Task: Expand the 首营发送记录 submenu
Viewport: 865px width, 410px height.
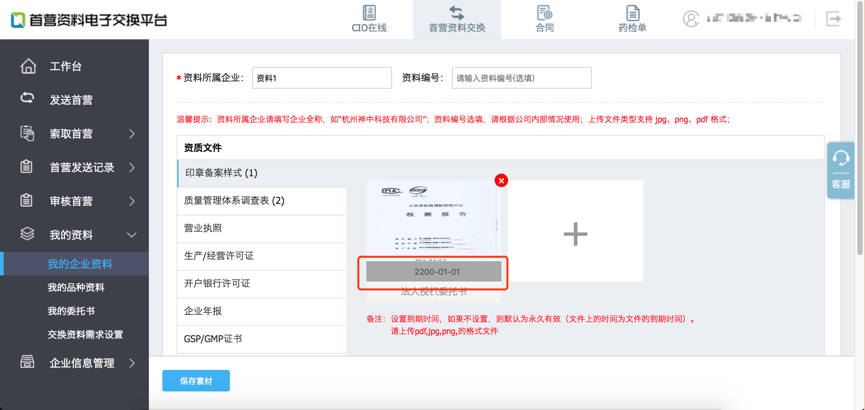Action: coord(131,167)
